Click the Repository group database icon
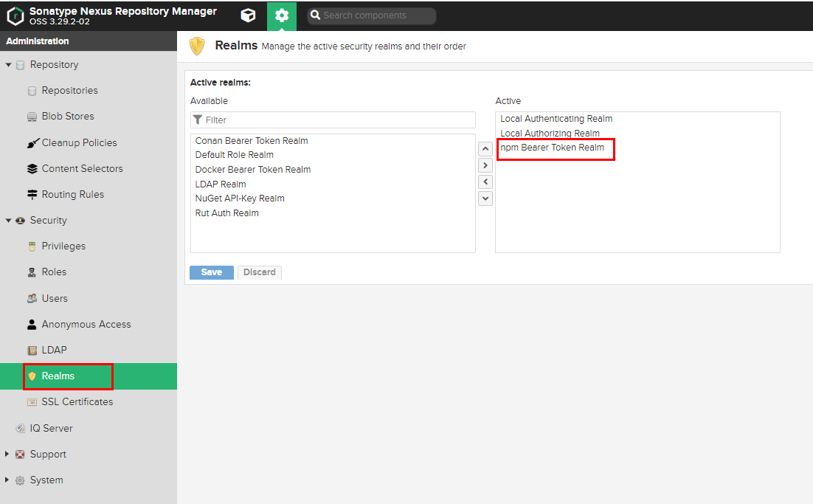813x504 pixels. click(x=20, y=65)
